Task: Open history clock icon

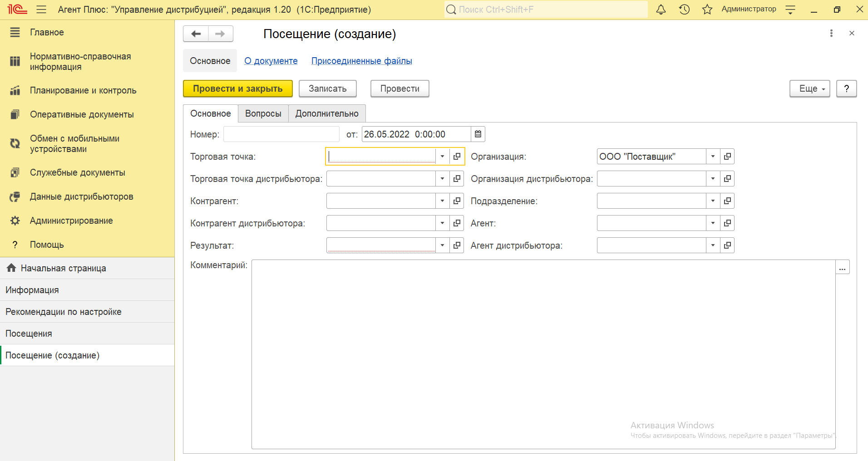Action: click(684, 10)
